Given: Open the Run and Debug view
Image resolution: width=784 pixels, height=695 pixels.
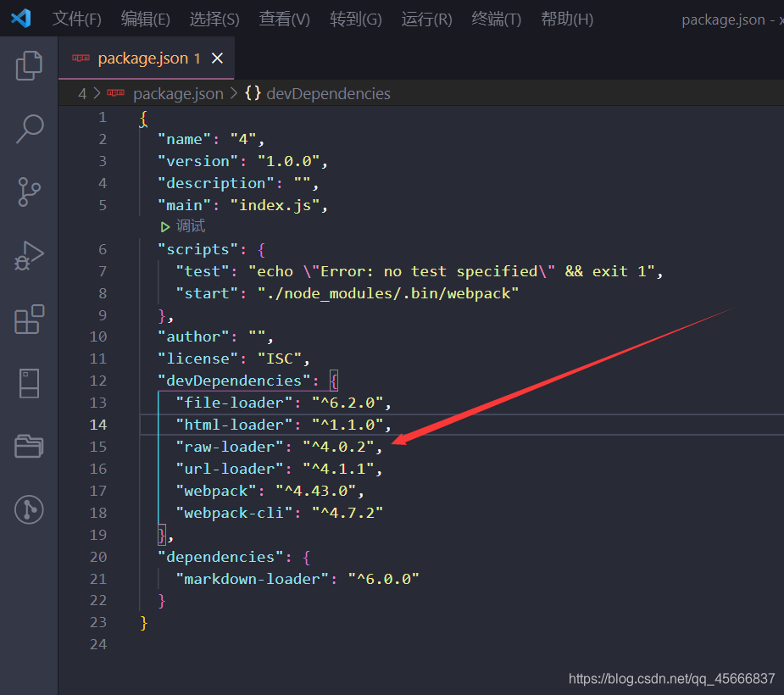Looking at the screenshot, I should coord(29,256).
